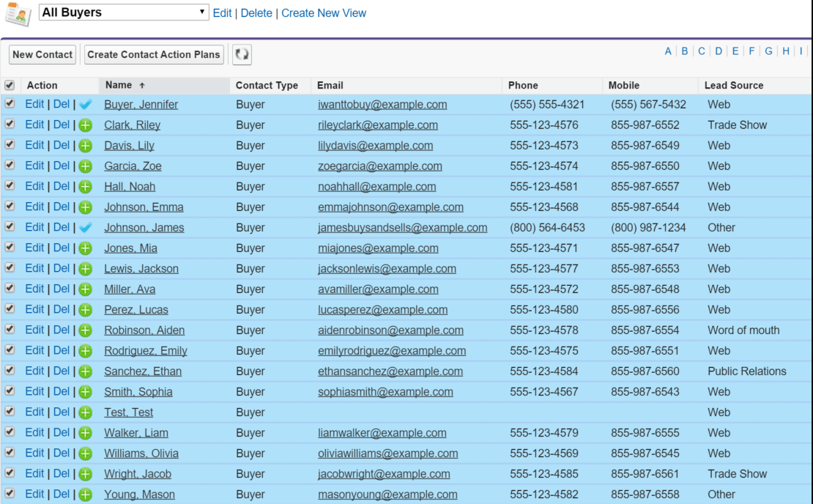Select letter F in alphabet index
813x504 pixels.
(x=751, y=51)
